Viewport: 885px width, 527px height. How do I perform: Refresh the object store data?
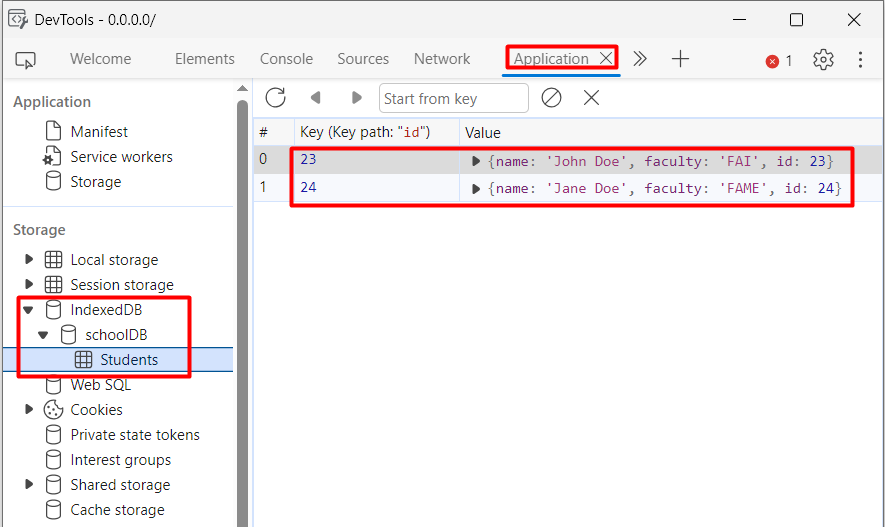point(275,98)
